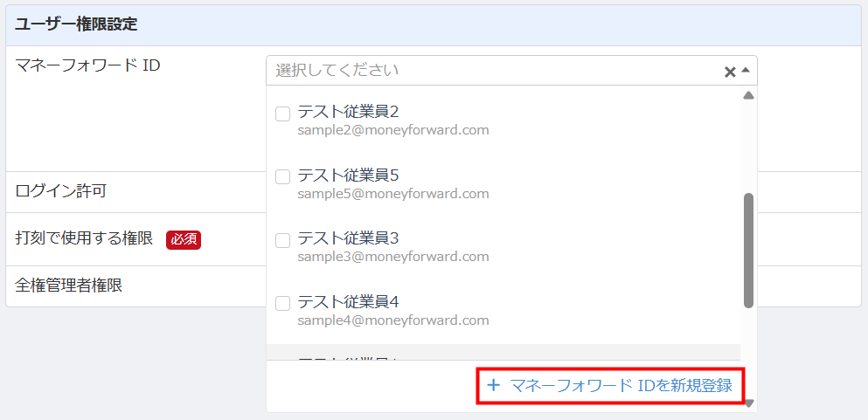Viewport: 868px width, 420px height.
Task: Click the ログイン許可 row label
Action: coord(61,191)
